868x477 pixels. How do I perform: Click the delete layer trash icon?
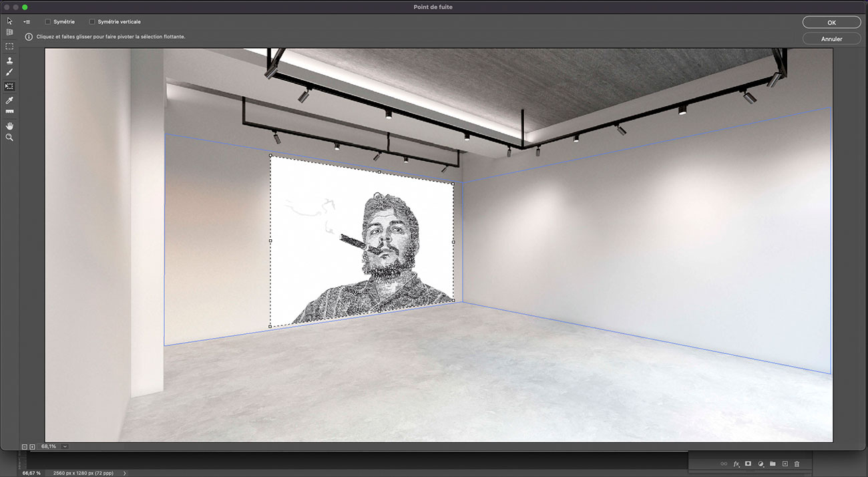[796, 463]
